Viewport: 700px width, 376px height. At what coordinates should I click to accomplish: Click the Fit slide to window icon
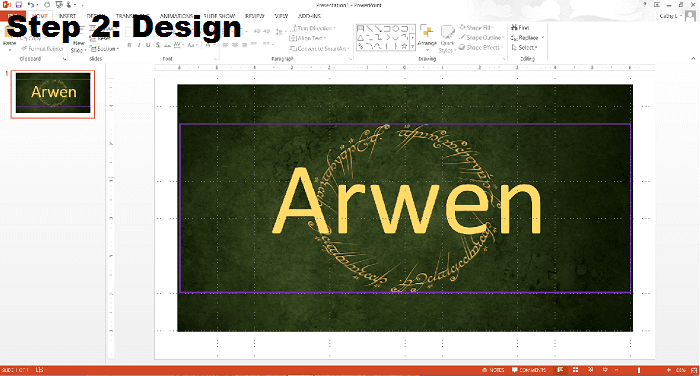click(694, 370)
